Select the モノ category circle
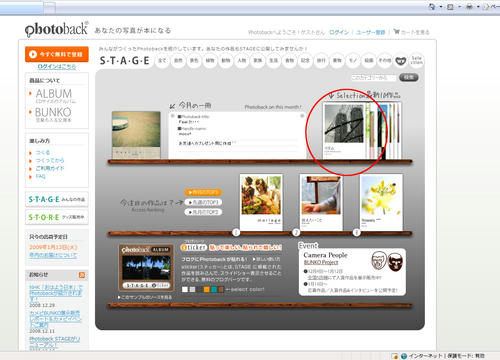Viewport: 500px width, 360px height. [353, 61]
